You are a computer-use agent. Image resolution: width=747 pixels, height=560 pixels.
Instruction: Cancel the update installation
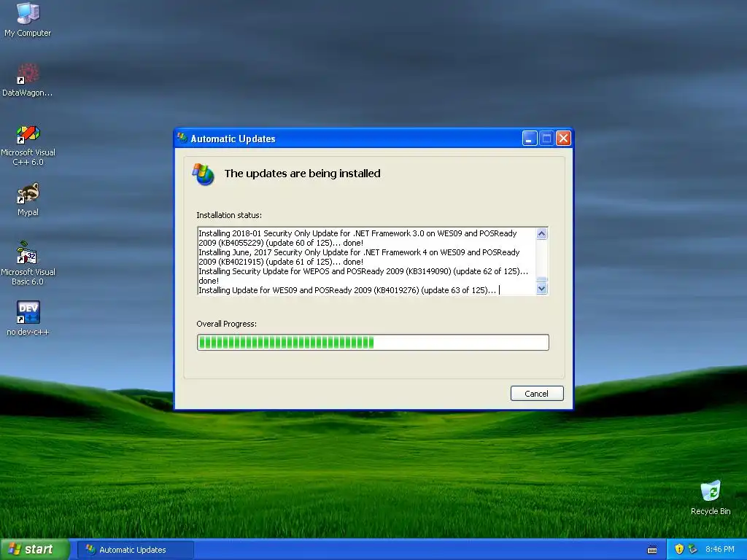point(537,393)
